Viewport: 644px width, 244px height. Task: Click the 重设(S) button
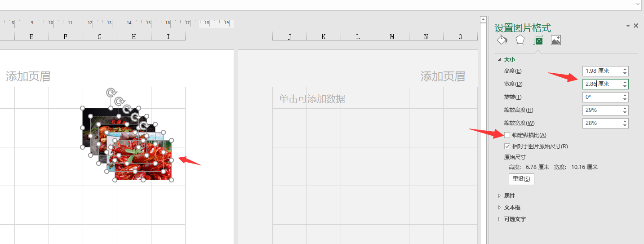click(521, 179)
